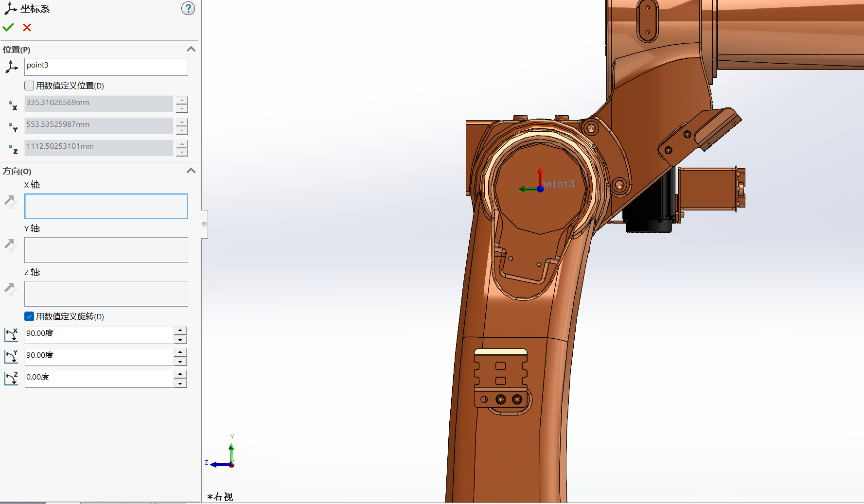Image resolution: width=864 pixels, height=504 pixels.
Task: Click the origin coordinate system icon beside point3
Action: 11,67
